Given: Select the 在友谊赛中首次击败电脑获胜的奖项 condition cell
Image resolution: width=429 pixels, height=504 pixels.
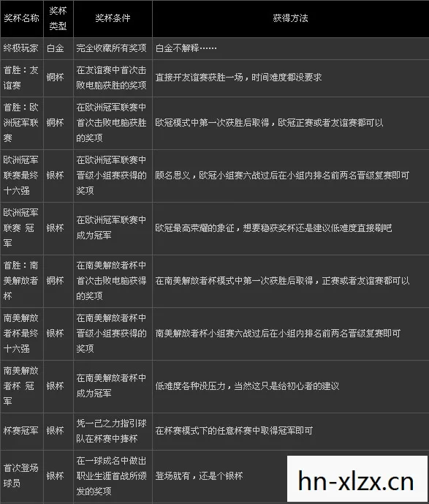Looking at the screenshot, I should click(113, 78).
